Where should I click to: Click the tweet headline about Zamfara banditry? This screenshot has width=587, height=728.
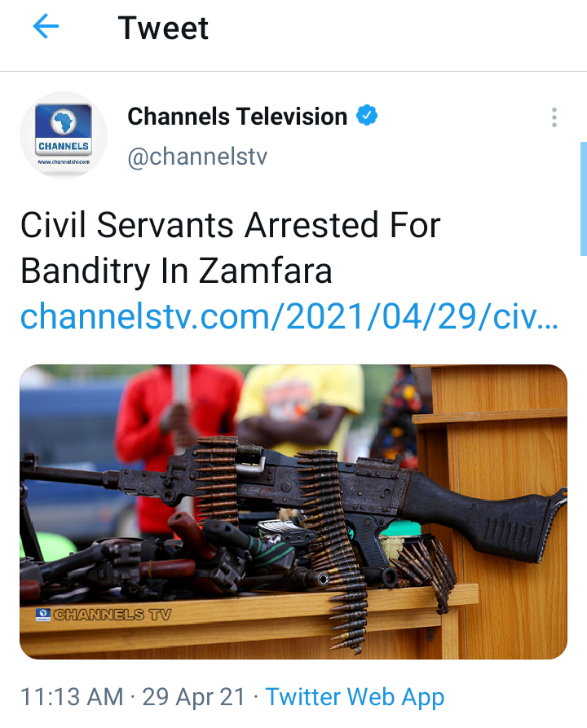[231, 248]
